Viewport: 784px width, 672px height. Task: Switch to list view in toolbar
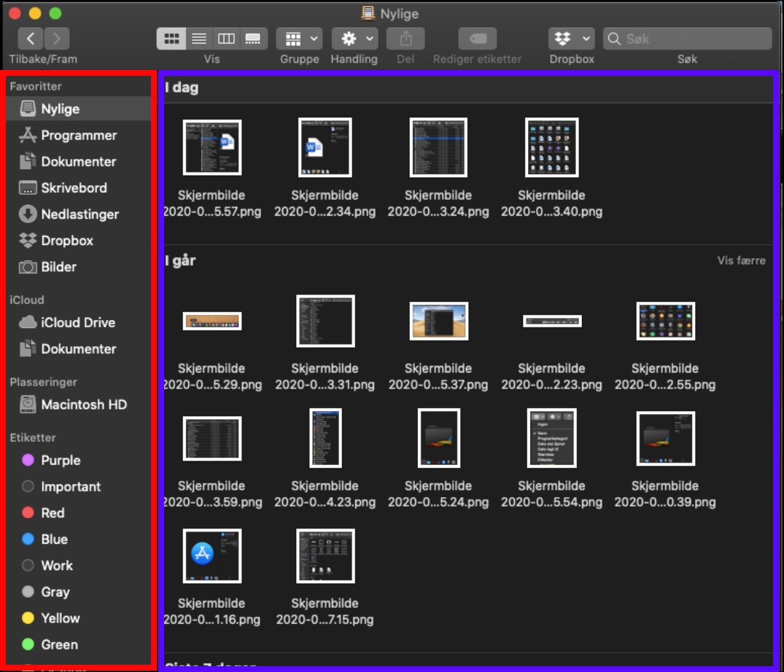(x=198, y=39)
